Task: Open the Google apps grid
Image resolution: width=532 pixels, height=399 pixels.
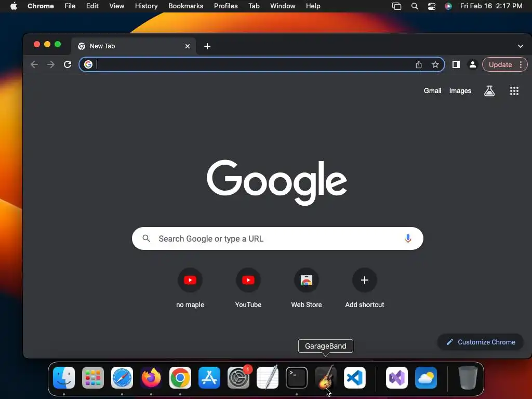Action: [514, 90]
